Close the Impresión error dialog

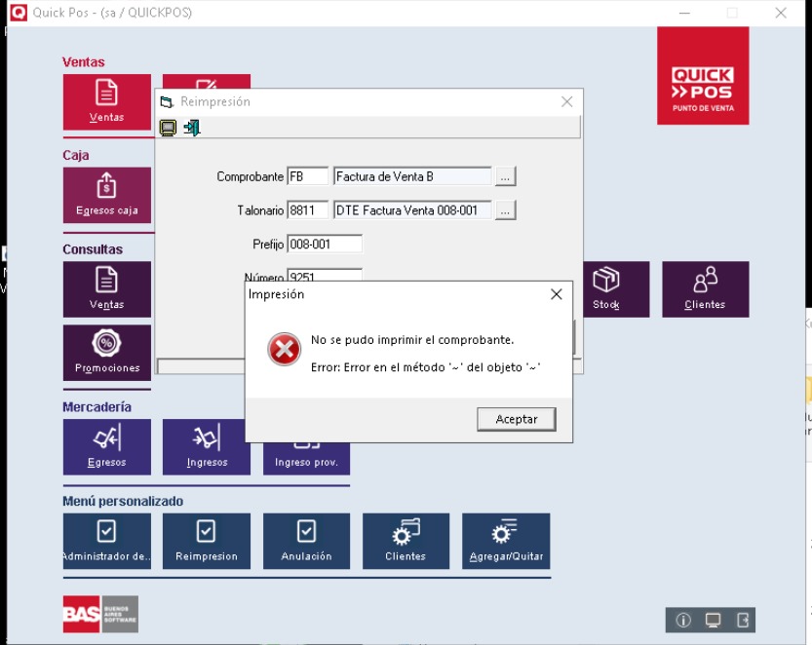[556, 294]
